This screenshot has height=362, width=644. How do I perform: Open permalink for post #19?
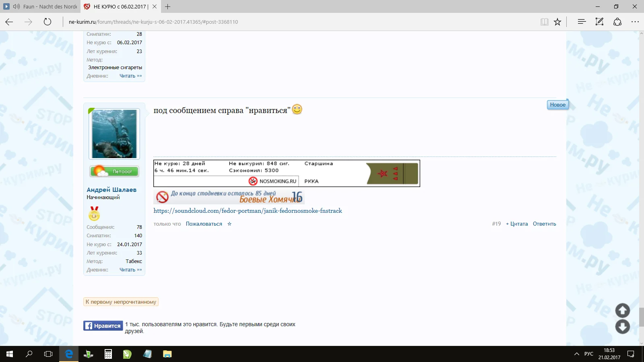(496, 224)
